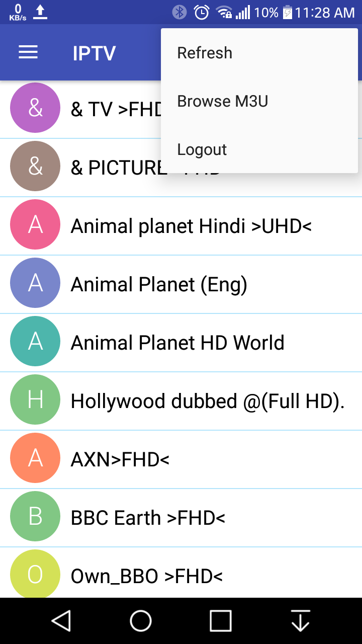
Task: Tap the Android back navigation button
Action: click(61, 621)
